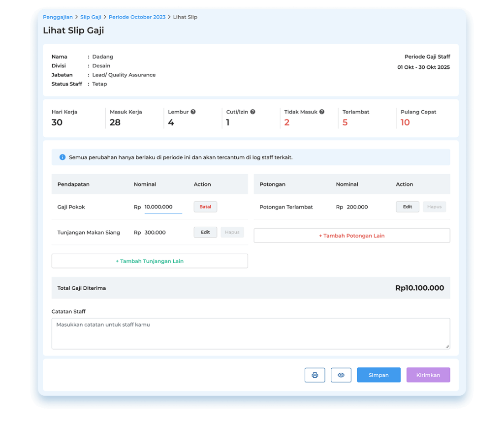Click the help icon beside Cuti/Izin
The height and width of the screenshot is (421, 504).
[x=253, y=112]
